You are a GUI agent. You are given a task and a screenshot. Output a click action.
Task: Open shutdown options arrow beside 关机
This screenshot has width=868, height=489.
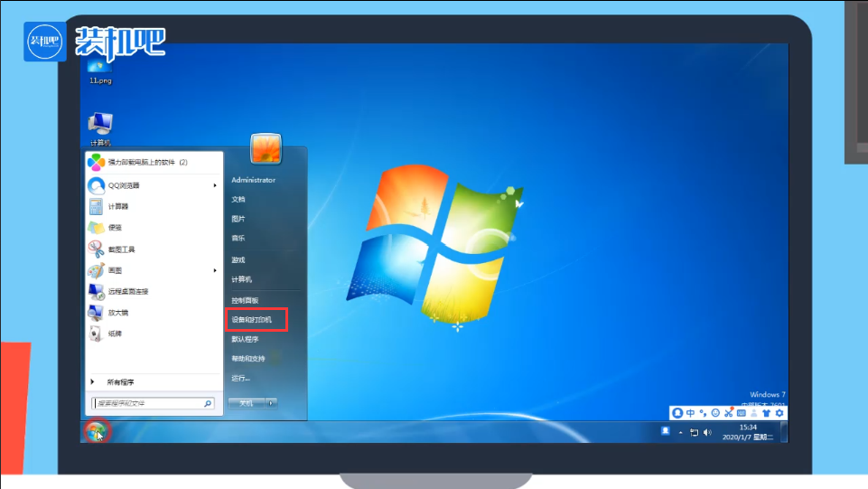[x=271, y=403]
